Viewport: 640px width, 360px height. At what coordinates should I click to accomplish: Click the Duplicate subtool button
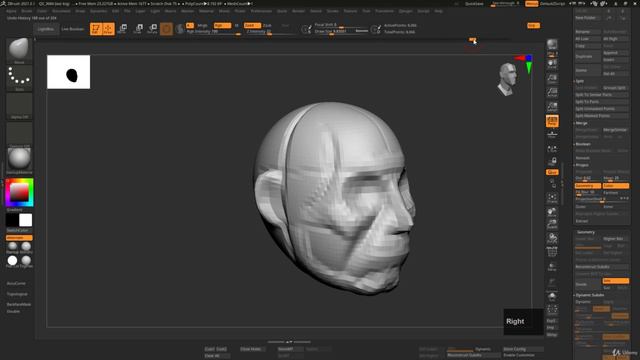[x=588, y=56]
